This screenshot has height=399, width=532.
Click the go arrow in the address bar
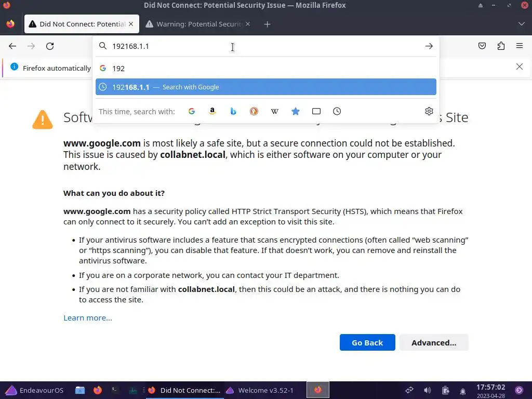(429, 46)
